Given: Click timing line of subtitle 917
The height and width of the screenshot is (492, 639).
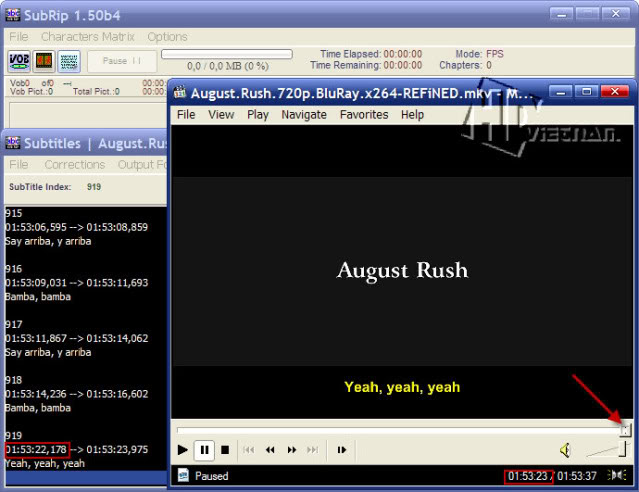Looking at the screenshot, I should (77, 338).
